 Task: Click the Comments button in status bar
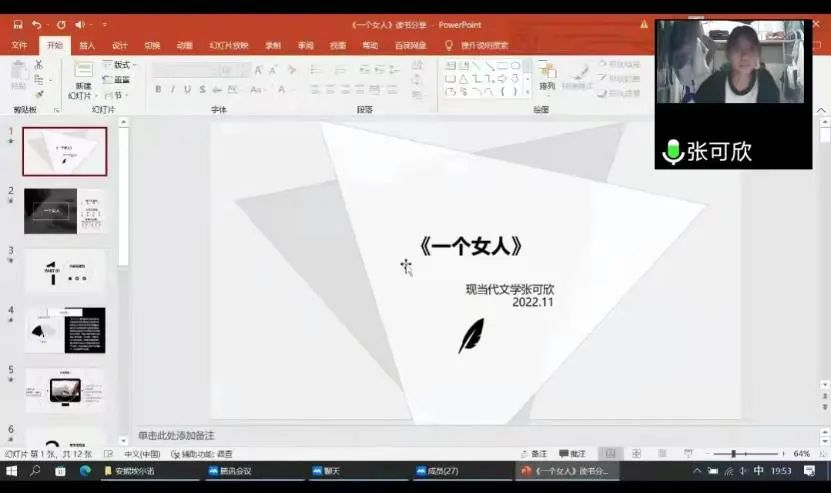pyautogui.click(x=572, y=454)
